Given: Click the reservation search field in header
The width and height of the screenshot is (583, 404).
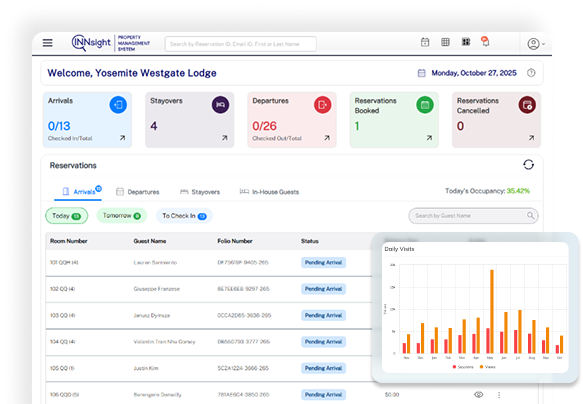Looking at the screenshot, I should coord(241,44).
